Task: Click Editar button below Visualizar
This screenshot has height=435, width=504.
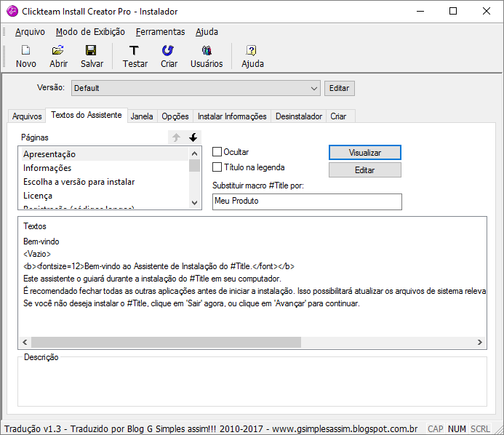Action: coord(365,170)
